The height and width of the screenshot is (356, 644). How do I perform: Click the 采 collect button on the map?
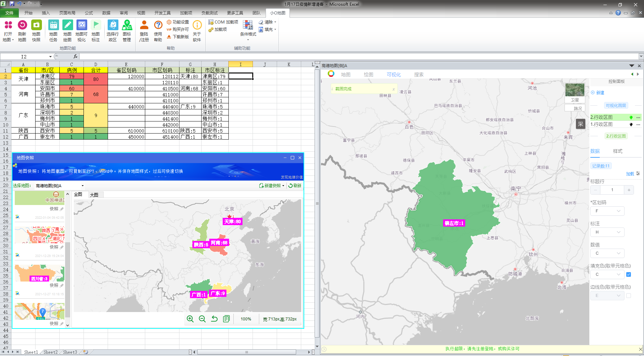click(x=581, y=124)
